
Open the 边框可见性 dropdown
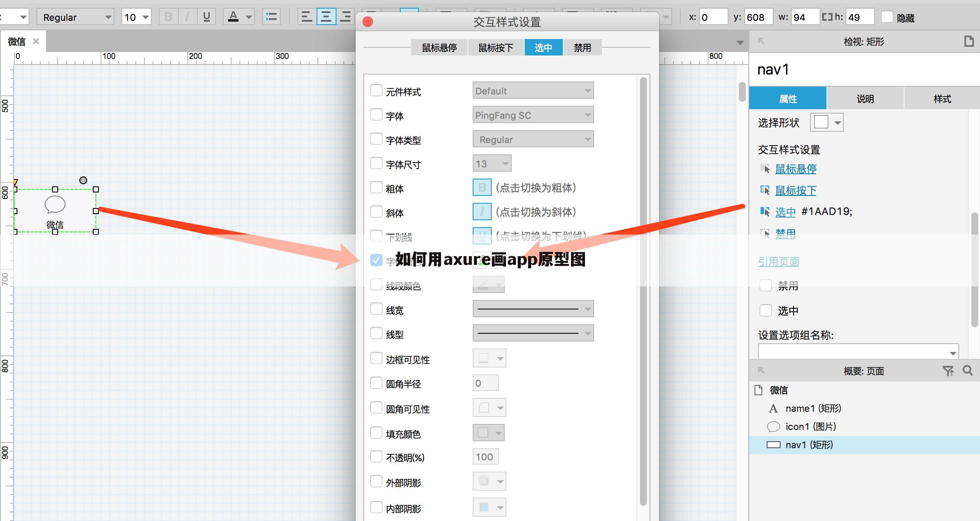tap(489, 358)
